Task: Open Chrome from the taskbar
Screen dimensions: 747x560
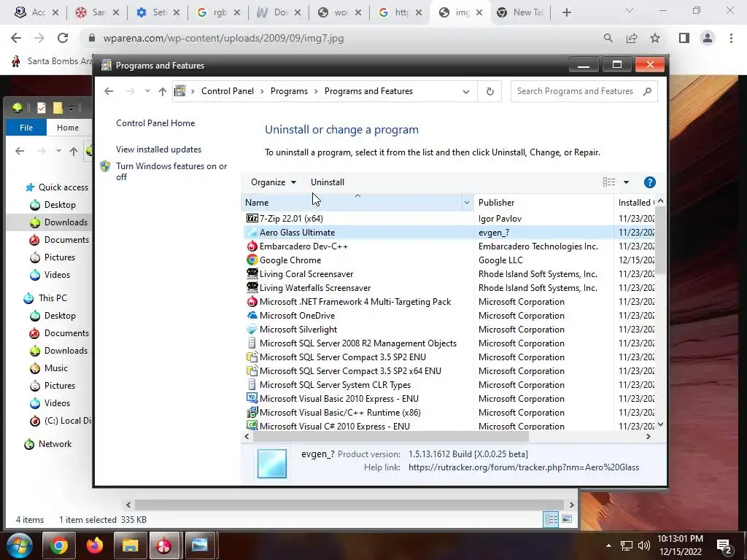Action: pyautogui.click(x=59, y=545)
